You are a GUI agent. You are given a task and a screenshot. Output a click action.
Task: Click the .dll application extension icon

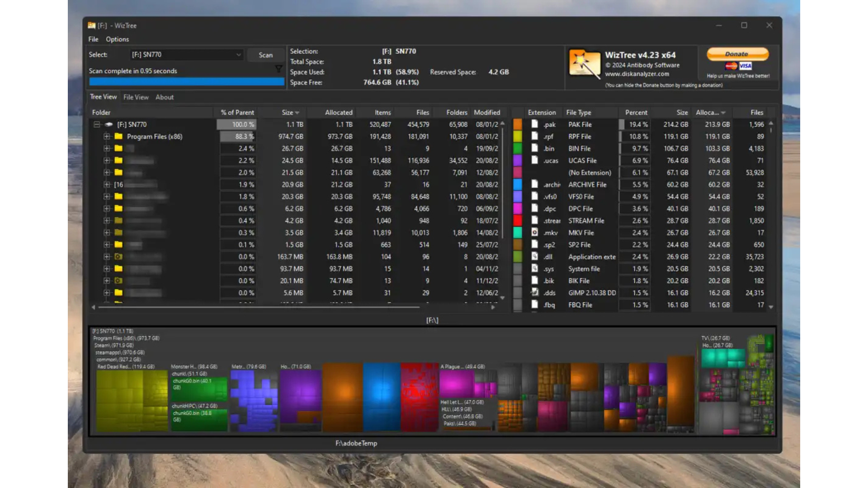tap(534, 256)
